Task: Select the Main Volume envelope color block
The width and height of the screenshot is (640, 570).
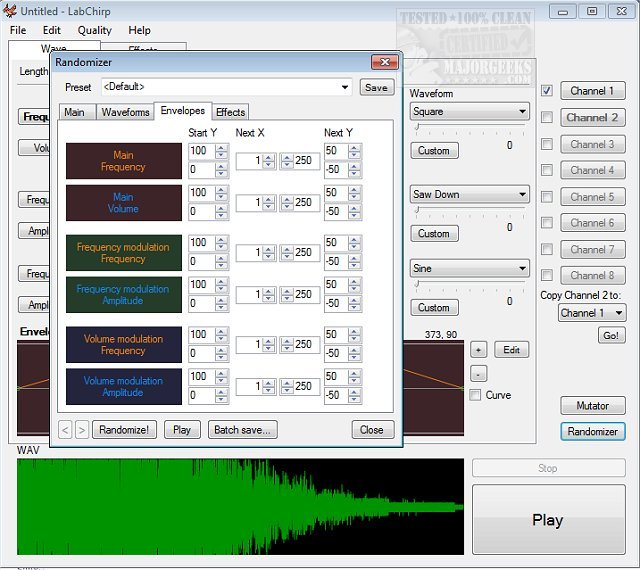Action: point(123,203)
